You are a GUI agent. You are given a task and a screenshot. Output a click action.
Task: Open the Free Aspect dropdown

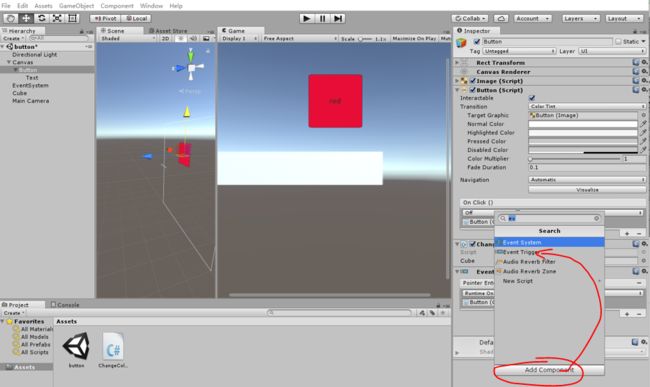(300, 38)
